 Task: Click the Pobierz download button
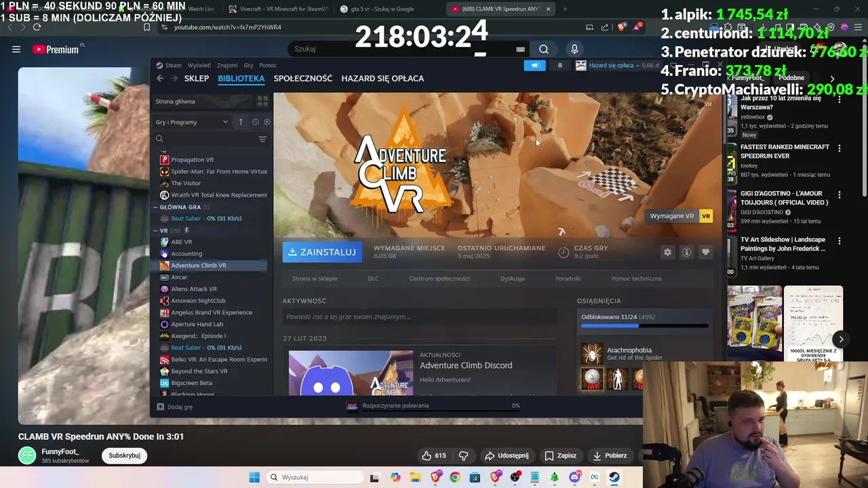tap(610, 455)
